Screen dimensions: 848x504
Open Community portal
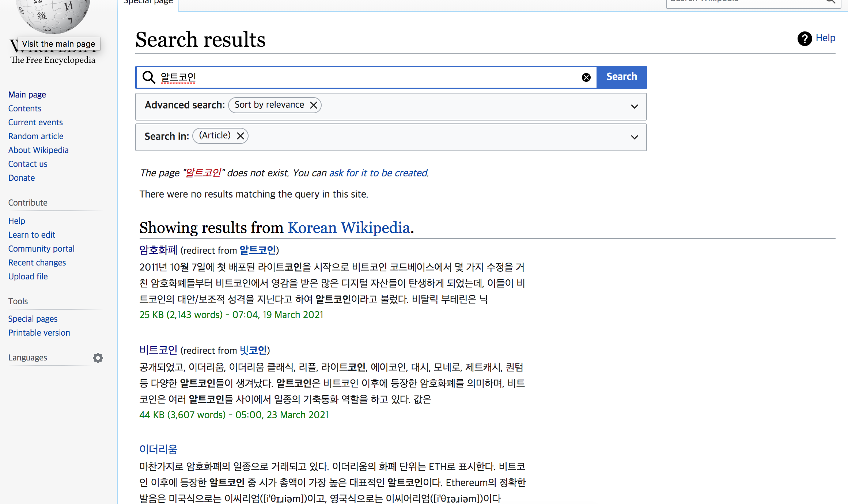pyautogui.click(x=41, y=249)
